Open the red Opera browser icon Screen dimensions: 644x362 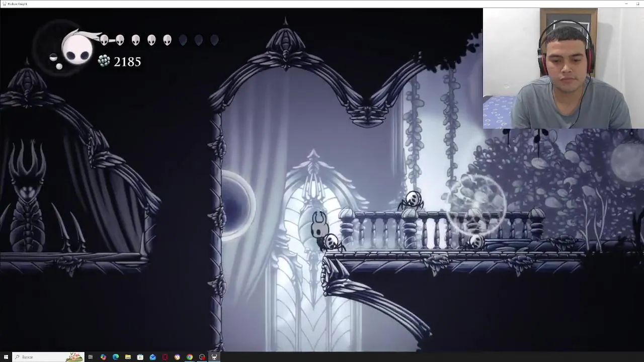click(x=165, y=357)
